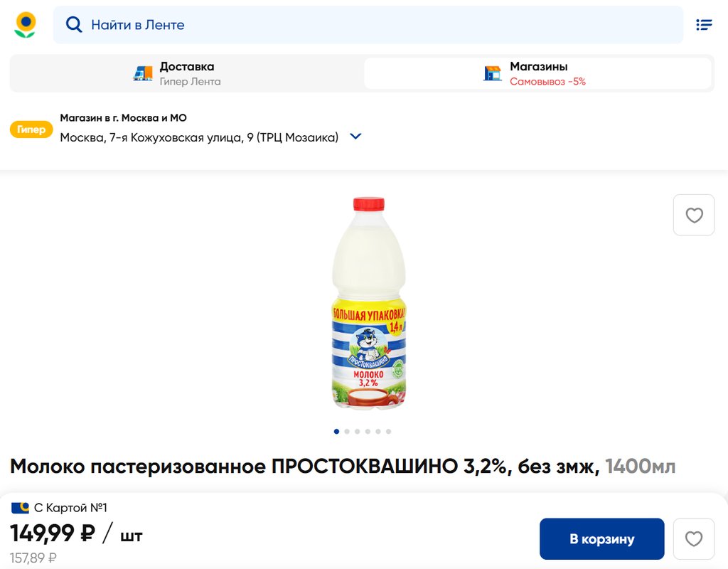The height and width of the screenshot is (569, 728).
Task: Open the catalog list menu icon
Action: pyautogui.click(x=704, y=25)
